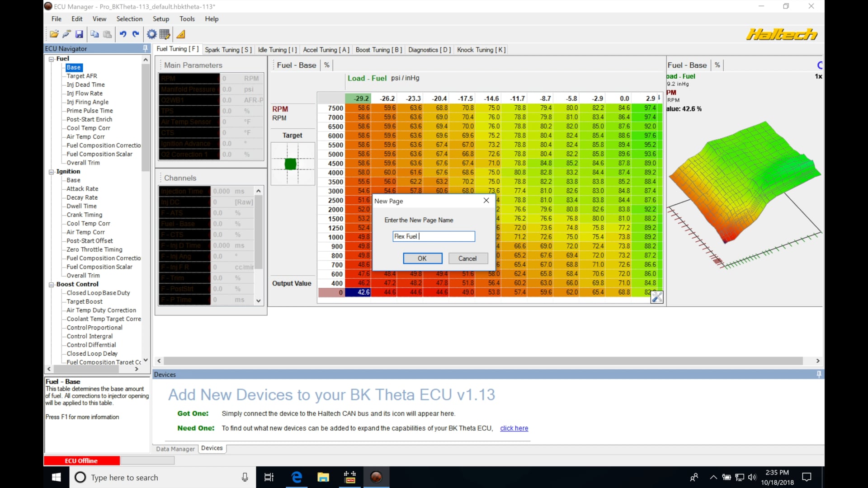This screenshot has height=488, width=868.
Task: Click inside the new page name field
Action: click(x=433, y=236)
